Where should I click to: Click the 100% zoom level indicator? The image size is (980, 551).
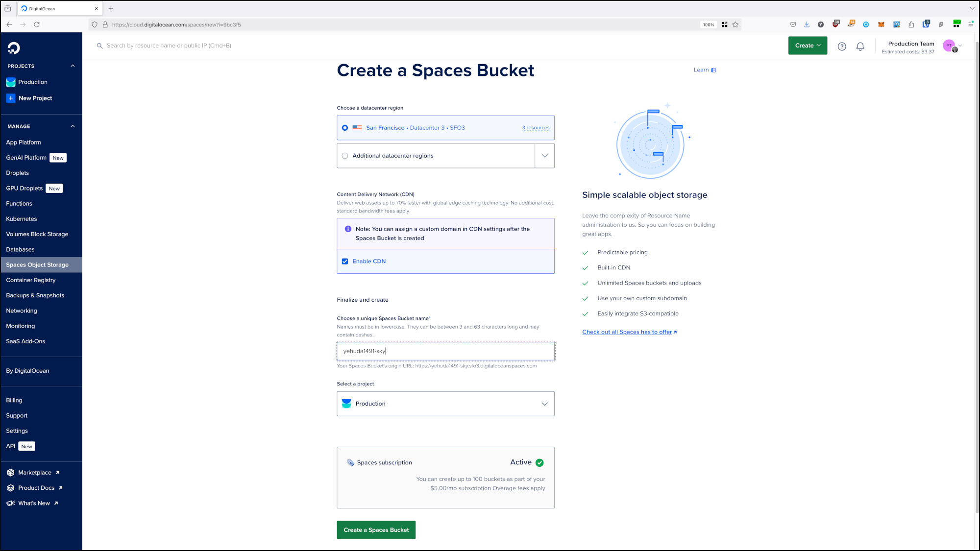coord(709,24)
